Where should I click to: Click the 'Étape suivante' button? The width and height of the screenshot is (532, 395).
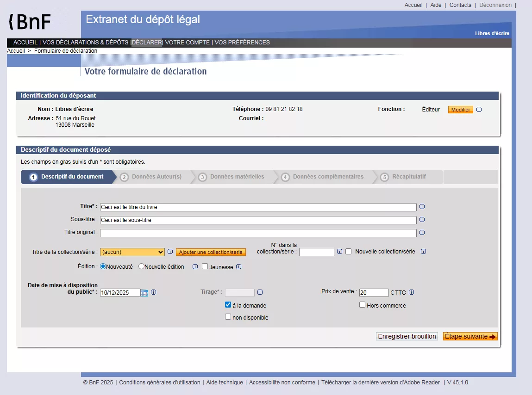coord(470,336)
